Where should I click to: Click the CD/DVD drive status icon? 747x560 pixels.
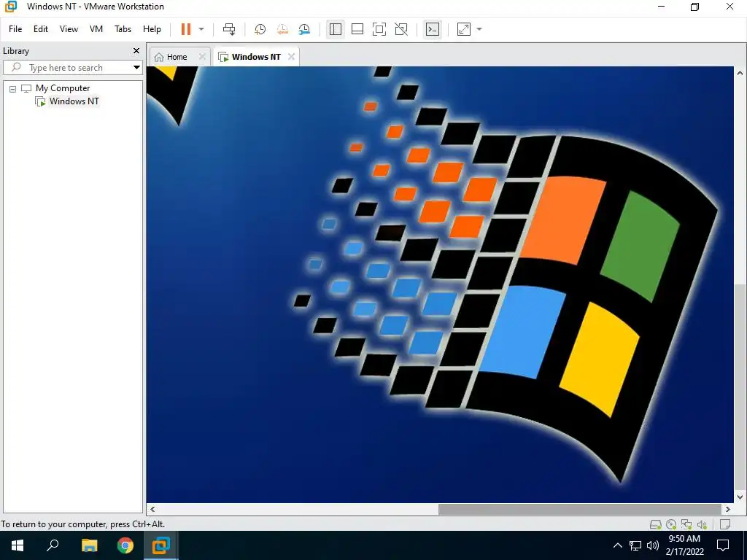click(671, 524)
